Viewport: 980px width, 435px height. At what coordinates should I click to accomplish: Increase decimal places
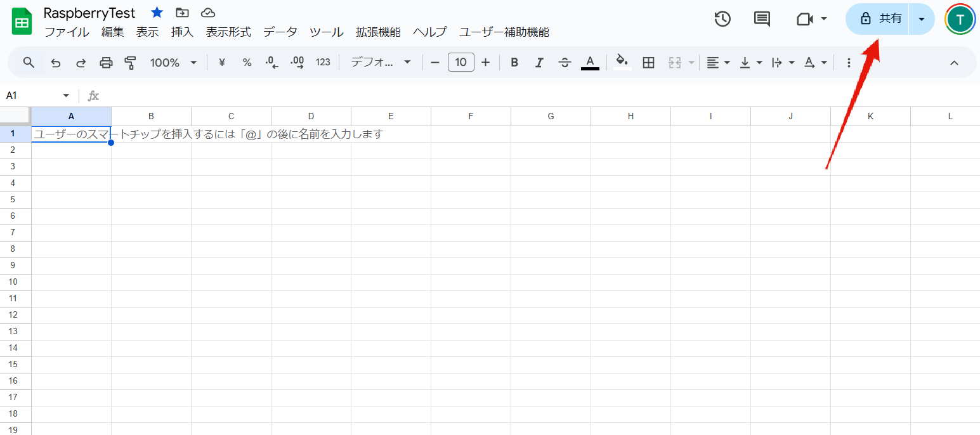point(297,62)
